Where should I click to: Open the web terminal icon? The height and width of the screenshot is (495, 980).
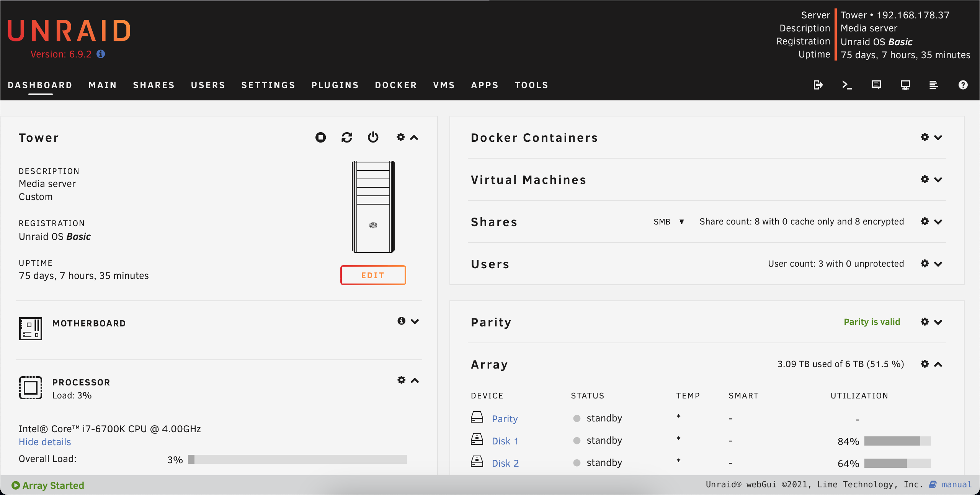click(x=847, y=85)
